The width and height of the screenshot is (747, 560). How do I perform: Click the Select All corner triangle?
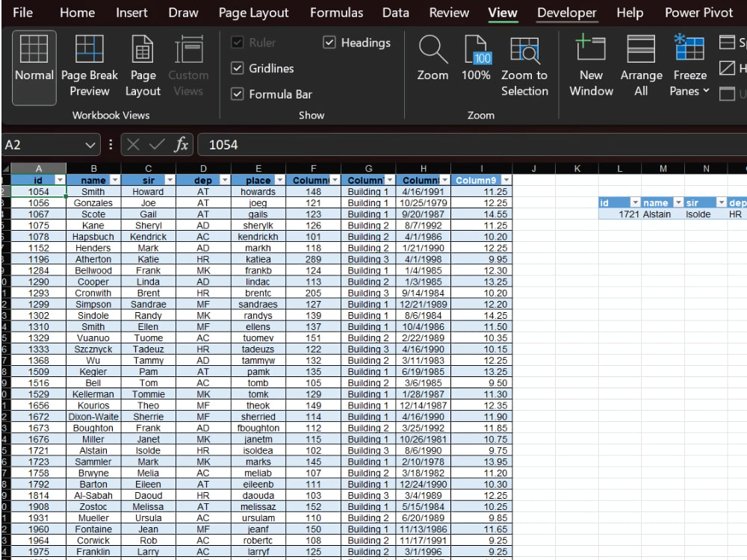tap(6, 169)
